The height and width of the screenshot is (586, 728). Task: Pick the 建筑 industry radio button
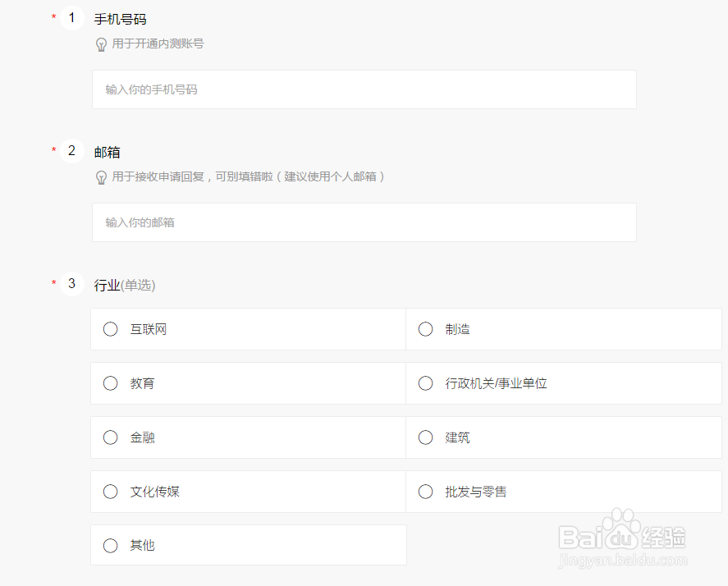426,437
